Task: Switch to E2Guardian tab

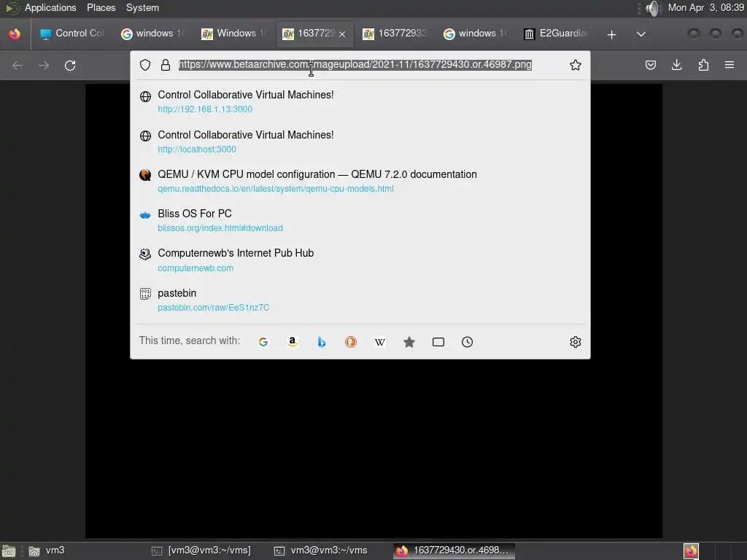Action: pos(556,34)
